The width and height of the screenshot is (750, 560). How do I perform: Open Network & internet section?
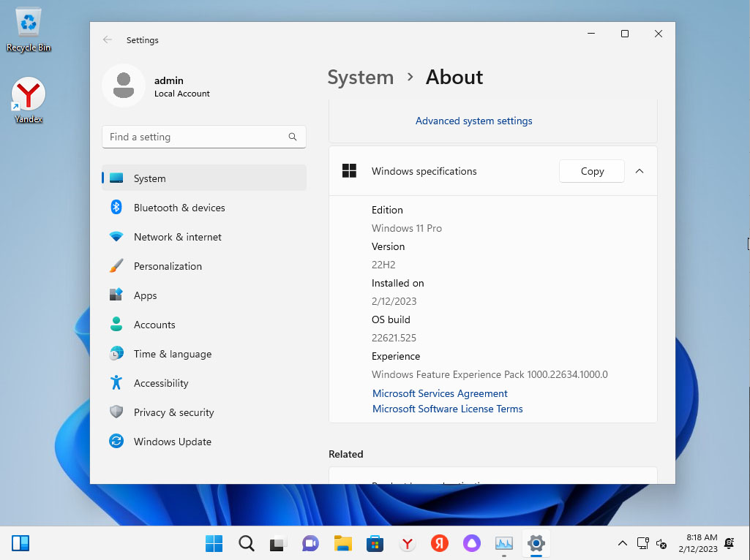pyautogui.click(x=177, y=237)
